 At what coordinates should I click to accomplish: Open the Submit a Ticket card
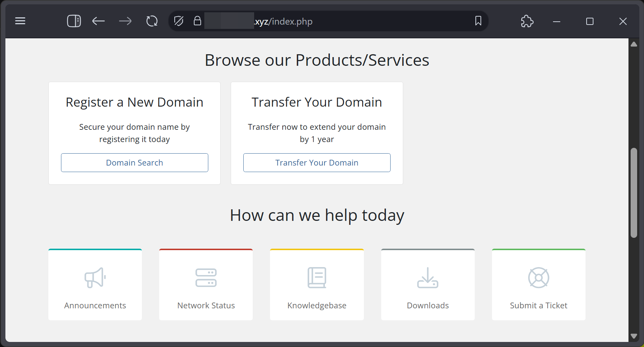[539, 284]
